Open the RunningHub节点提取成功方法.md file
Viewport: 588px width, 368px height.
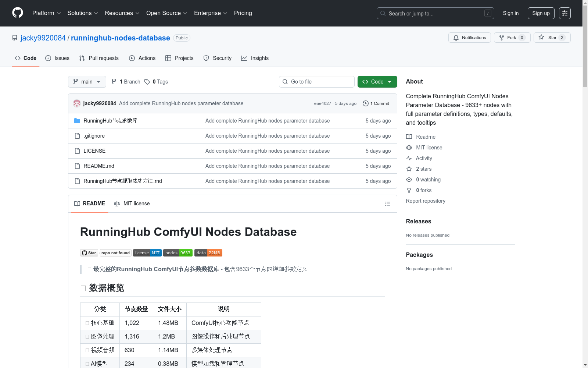click(x=123, y=181)
